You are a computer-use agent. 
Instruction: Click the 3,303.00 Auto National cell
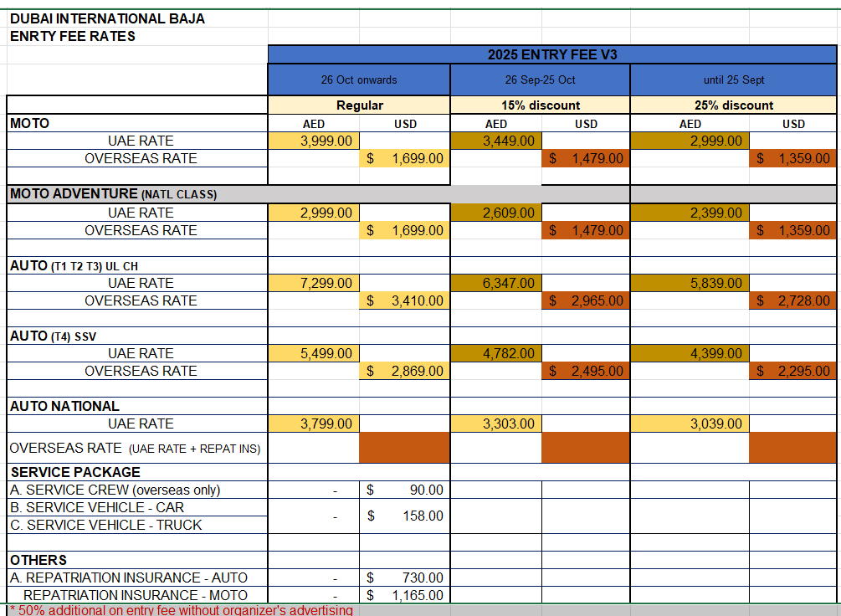point(496,423)
